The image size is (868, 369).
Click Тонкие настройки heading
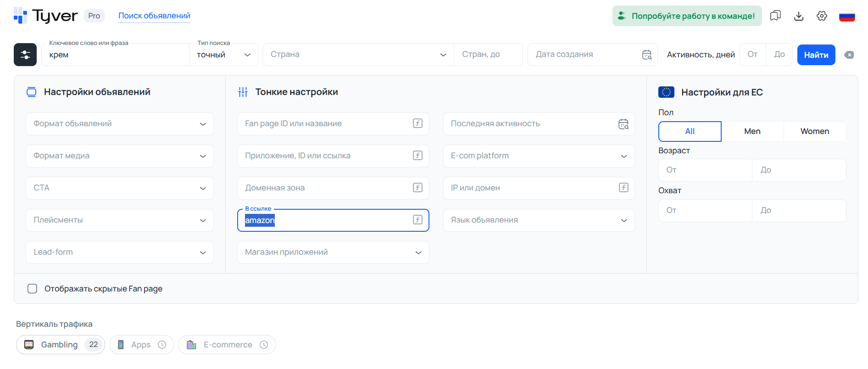297,92
